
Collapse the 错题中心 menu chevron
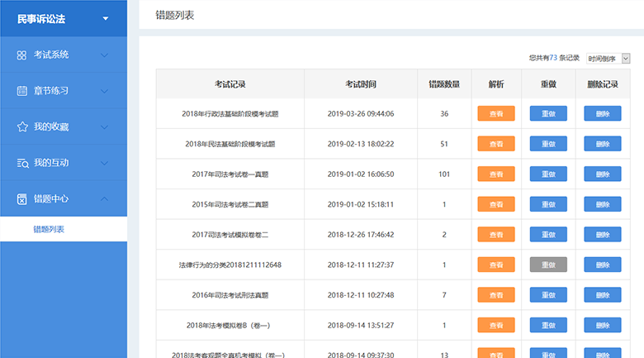(104, 199)
